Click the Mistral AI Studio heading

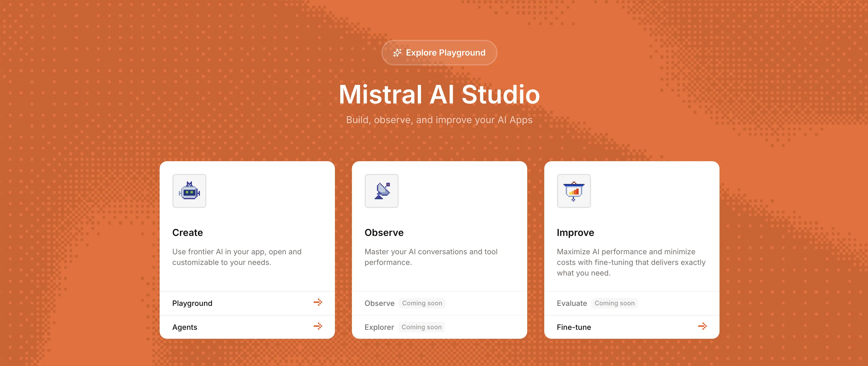[x=439, y=95]
